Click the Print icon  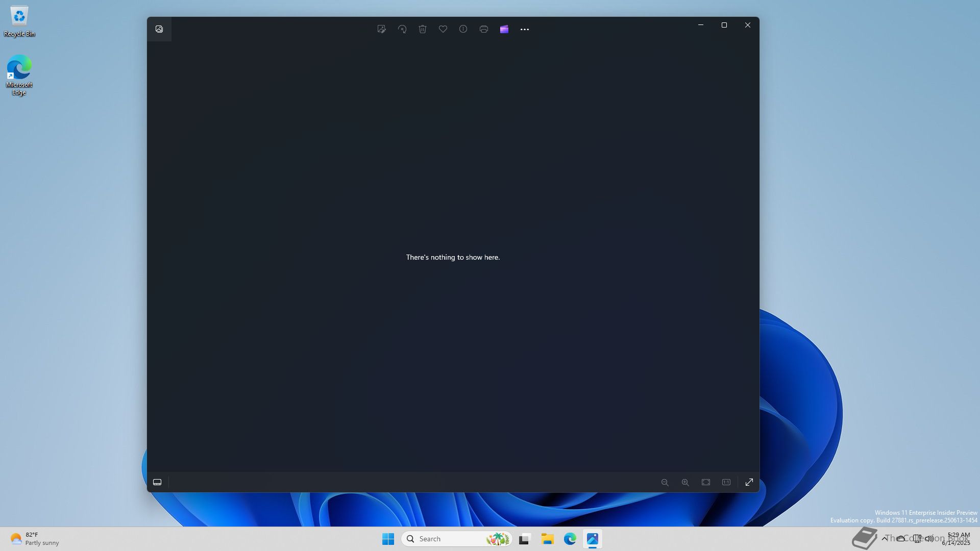(484, 29)
